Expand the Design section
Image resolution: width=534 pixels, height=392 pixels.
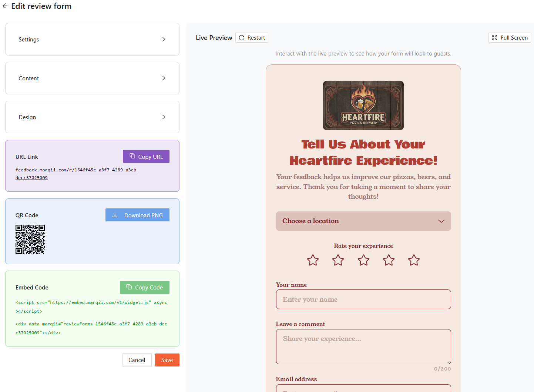(92, 117)
